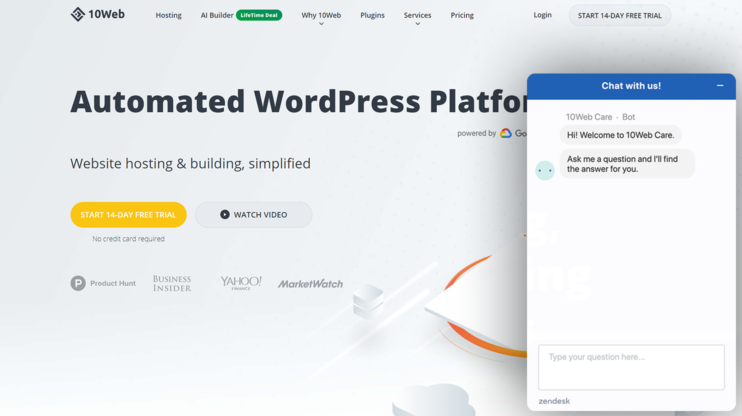Click the Business Insider logo
This screenshot has height=416, width=742.
(172, 283)
